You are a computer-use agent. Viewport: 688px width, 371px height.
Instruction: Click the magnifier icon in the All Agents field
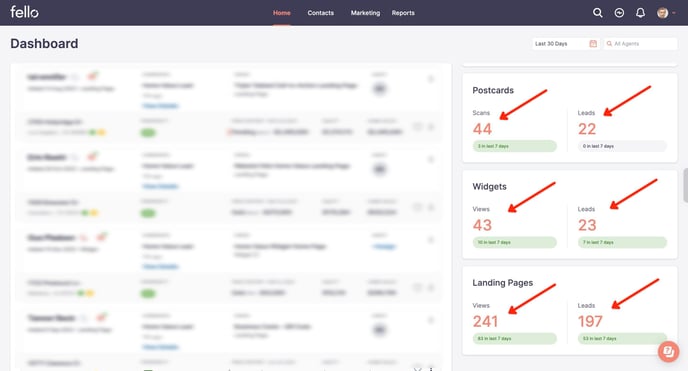pos(609,43)
